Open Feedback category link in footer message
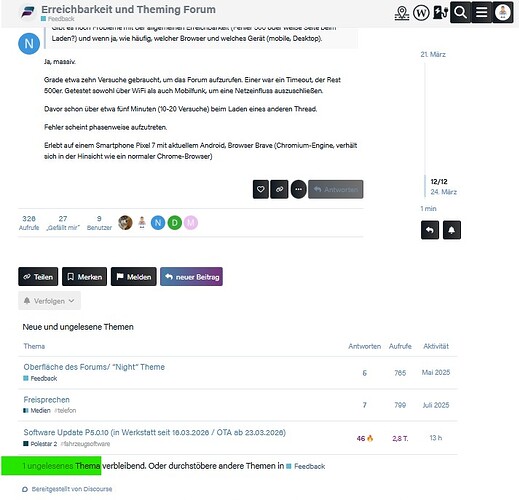 click(x=306, y=466)
